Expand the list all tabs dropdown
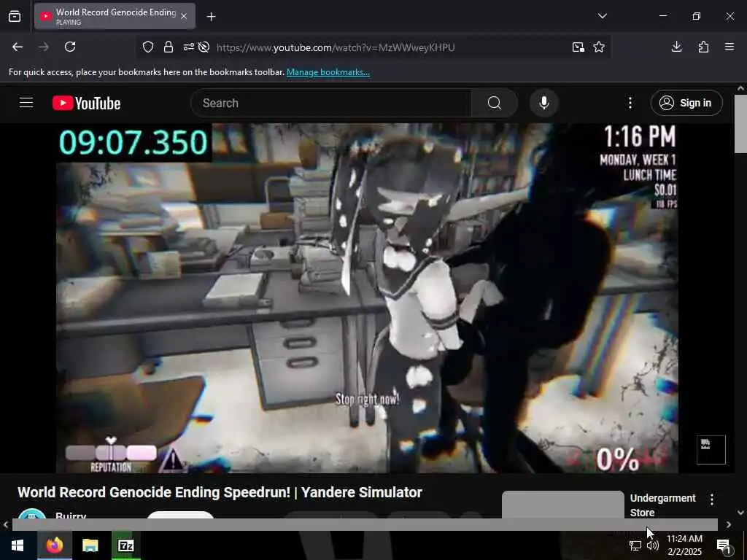Image resolution: width=747 pixels, height=560 pixels. coord(602,16)
